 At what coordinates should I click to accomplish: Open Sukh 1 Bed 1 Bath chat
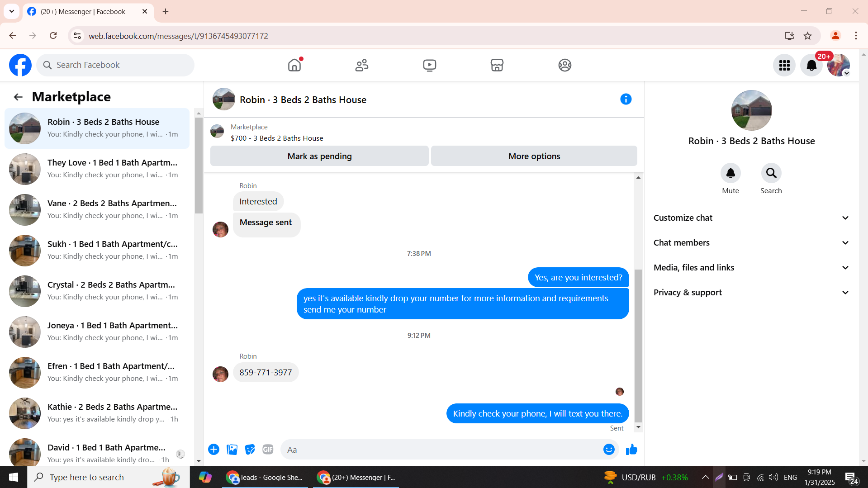[97, 251]
